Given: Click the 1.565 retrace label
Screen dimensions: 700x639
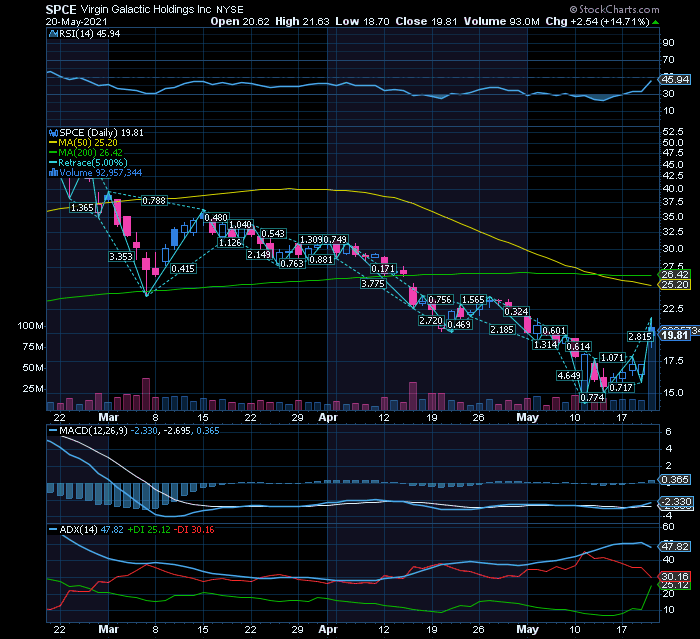Looking at the screenshot, I should coord(473,300).
